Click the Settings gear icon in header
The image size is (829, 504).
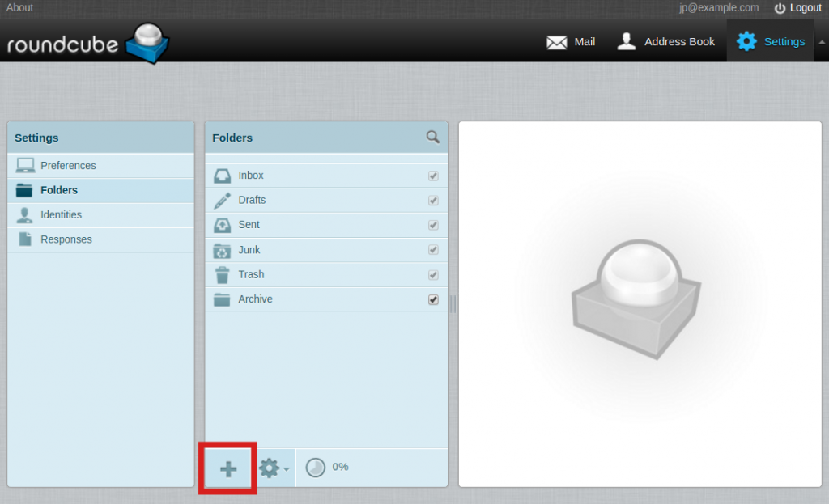746,41
